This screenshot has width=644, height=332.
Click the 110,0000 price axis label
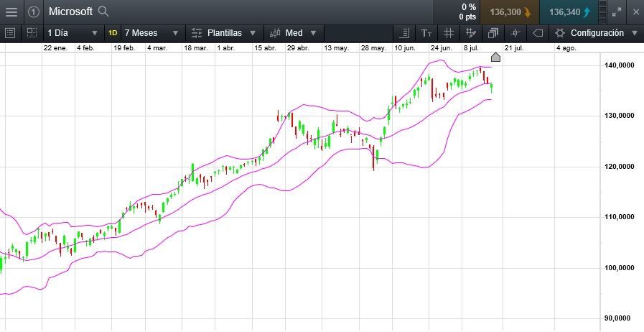[620, 217]
